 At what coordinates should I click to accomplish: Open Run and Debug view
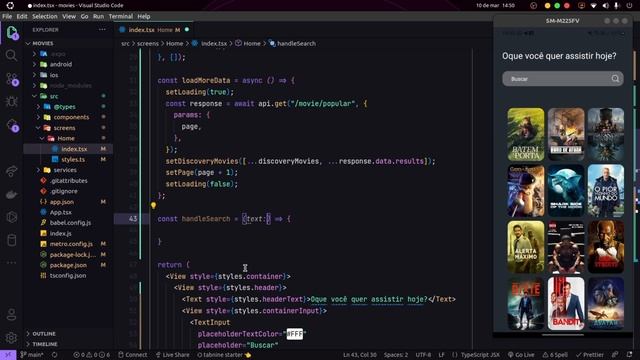click(x=11, y=102)
